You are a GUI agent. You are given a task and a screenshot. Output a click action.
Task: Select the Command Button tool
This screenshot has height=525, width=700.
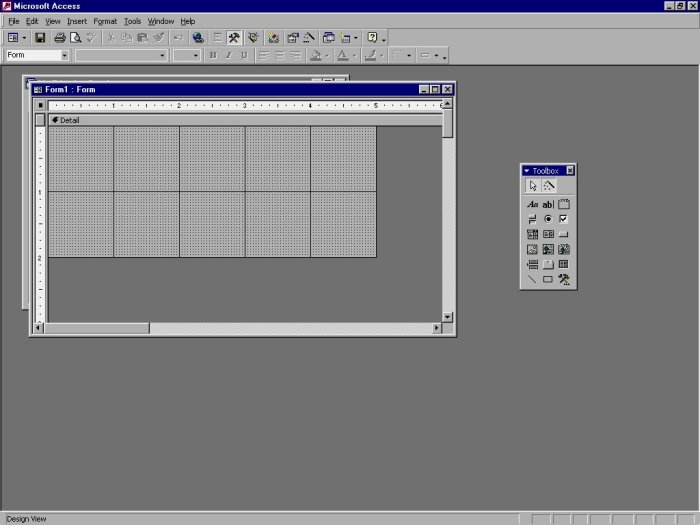[x=564, y=234]
